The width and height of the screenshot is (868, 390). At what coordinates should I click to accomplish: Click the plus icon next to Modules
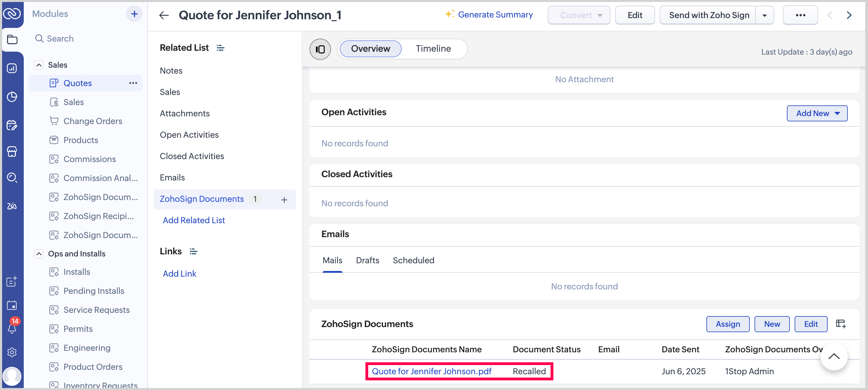[x=134, y=14]
